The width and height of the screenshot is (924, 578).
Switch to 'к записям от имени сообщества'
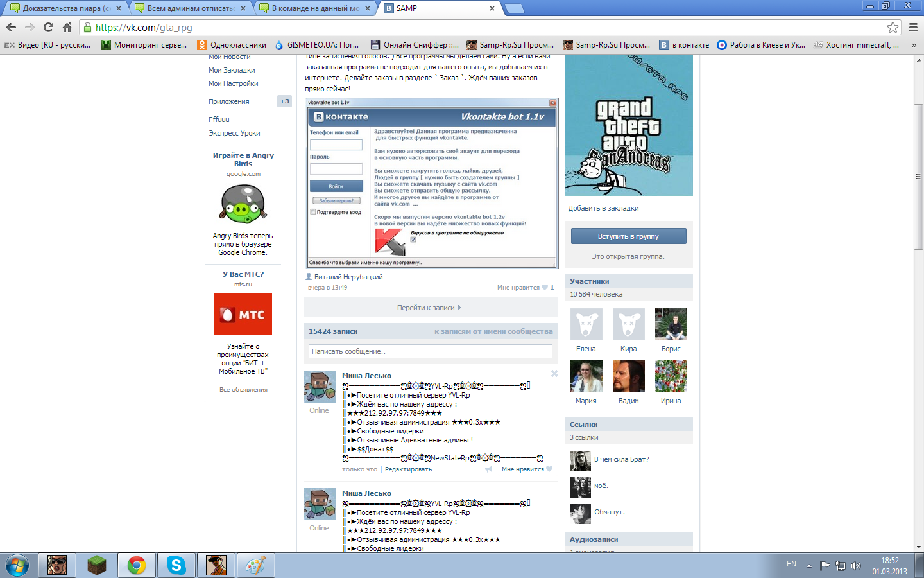click(493, 331)
